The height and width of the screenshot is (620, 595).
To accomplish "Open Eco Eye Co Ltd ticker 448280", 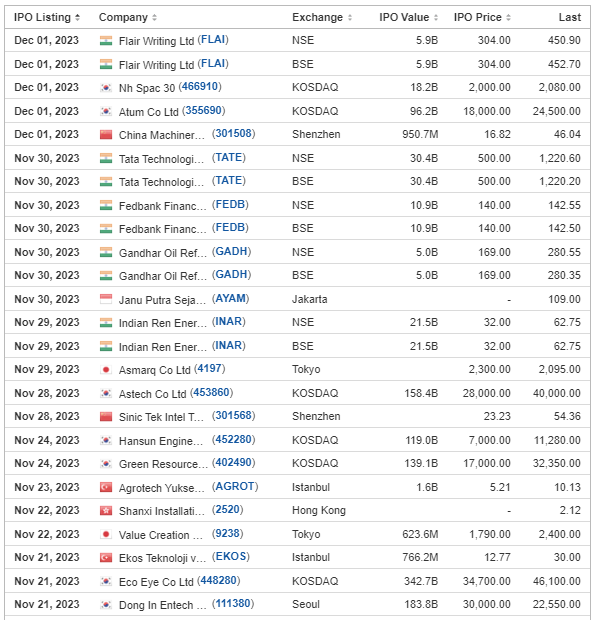I will pos(219,581).
